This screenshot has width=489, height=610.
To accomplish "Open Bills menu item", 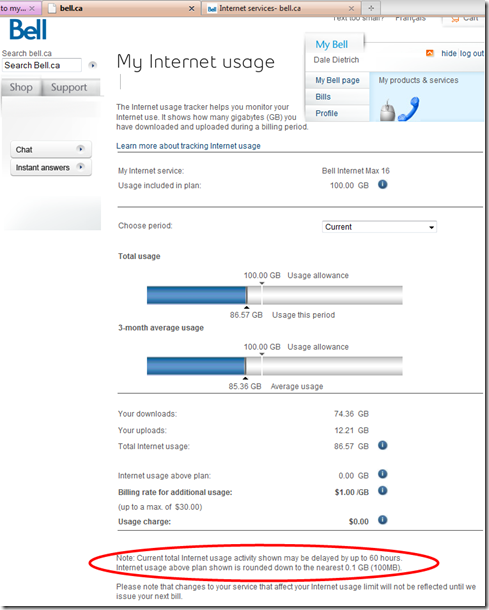I will point(337,97).
